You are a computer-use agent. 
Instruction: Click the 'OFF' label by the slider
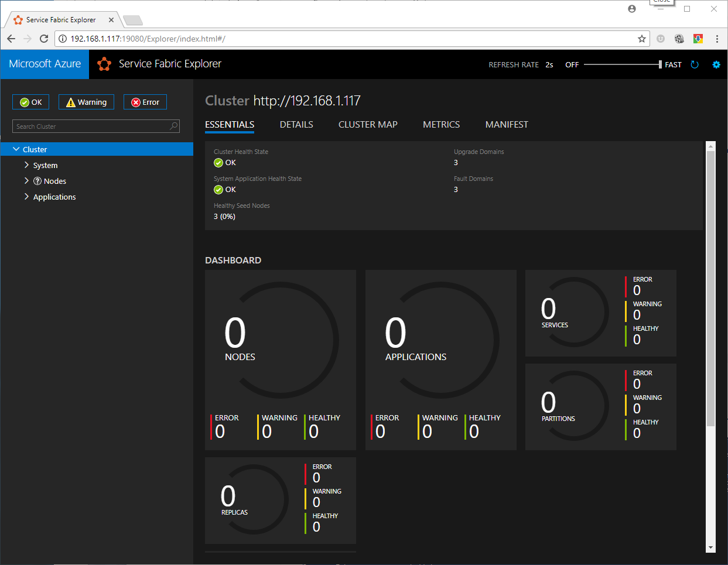[x=572, y=65]
